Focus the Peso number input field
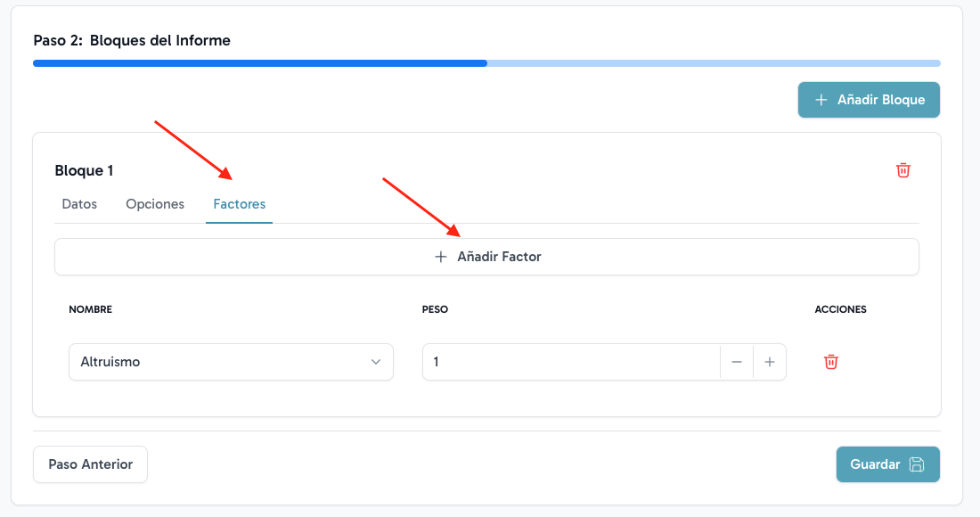This screenshot has height=517, width=980. (570, 362)
